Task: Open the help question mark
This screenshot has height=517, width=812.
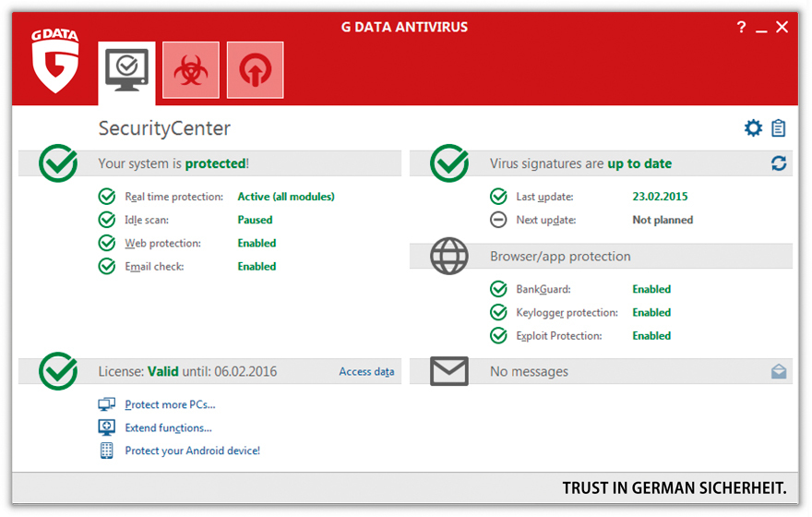Action: (741, 27)
